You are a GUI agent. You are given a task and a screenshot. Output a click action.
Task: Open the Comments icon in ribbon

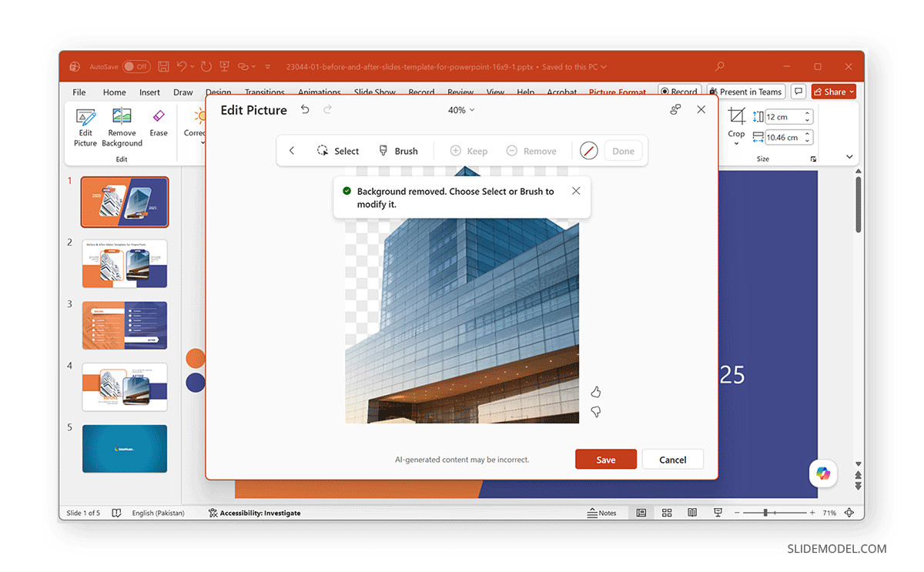(798, 92)
